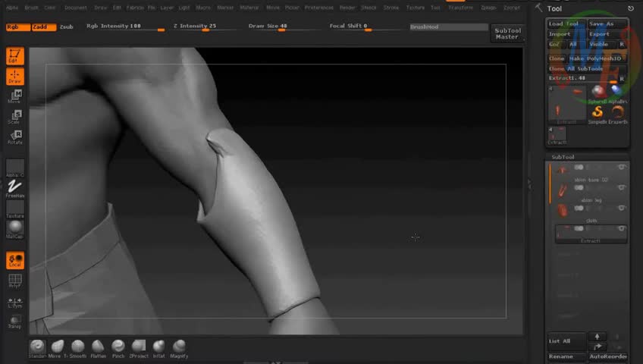Viewport: 643px width, 364px height.
Task: Select the Pinch brush
Action: 118,350
